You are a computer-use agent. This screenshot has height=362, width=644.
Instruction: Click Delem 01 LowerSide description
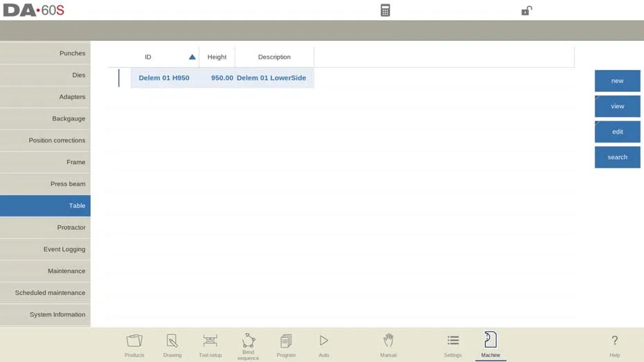pyautogui.click(x=271, y=78)
